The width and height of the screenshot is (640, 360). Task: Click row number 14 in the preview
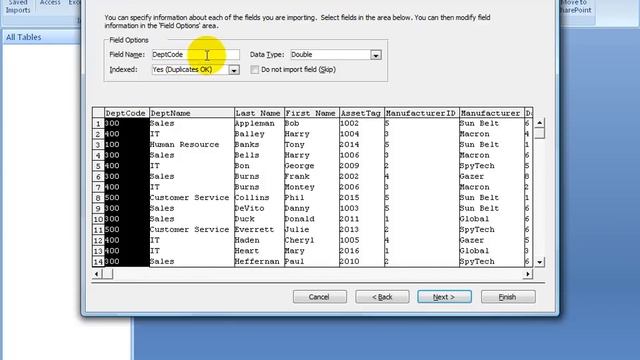tap(98, 262)
